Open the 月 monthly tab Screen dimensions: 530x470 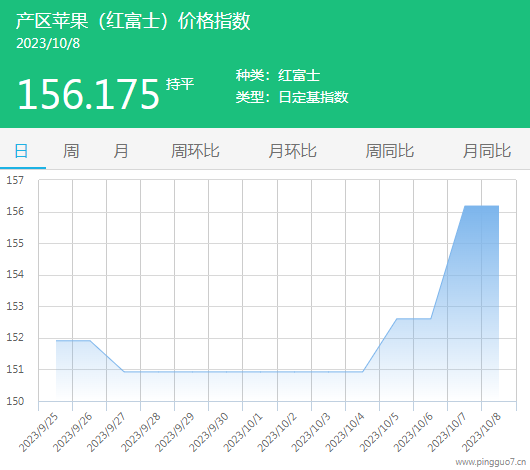[120, 151]
